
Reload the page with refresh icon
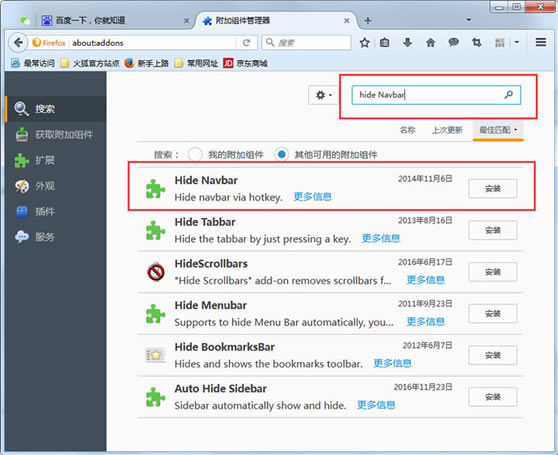coord(246,43)
